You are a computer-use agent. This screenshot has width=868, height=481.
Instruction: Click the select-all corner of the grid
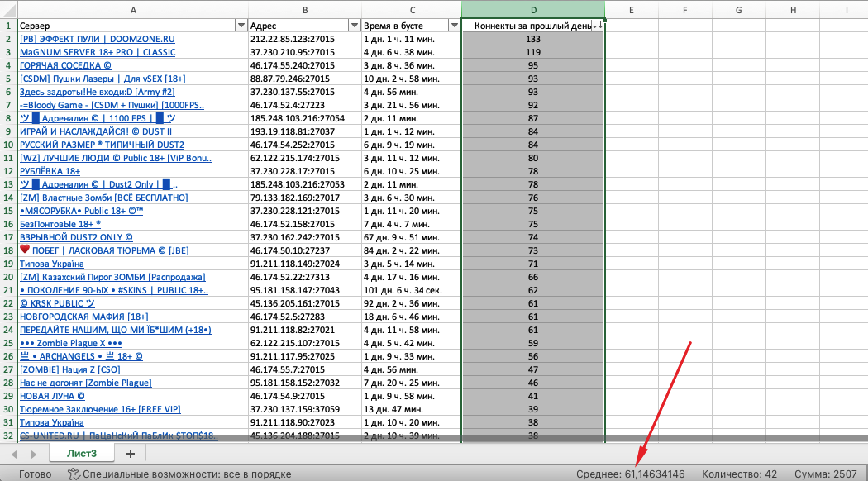click(x=8, y=10)
